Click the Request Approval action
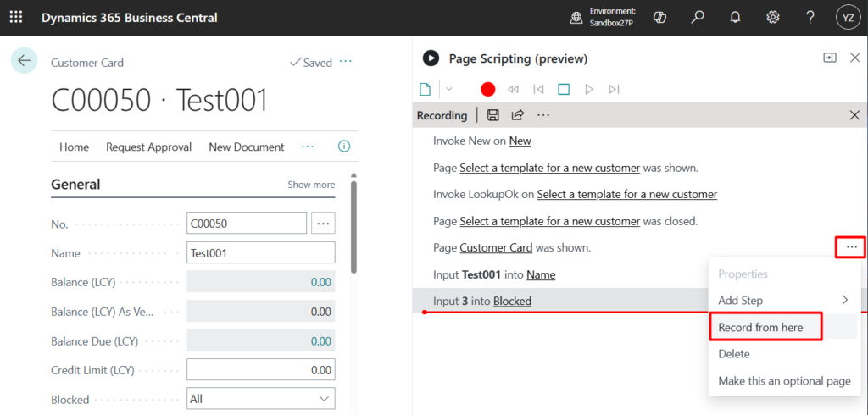The height and width of the screenshot is (415, 868). [148, 147]
